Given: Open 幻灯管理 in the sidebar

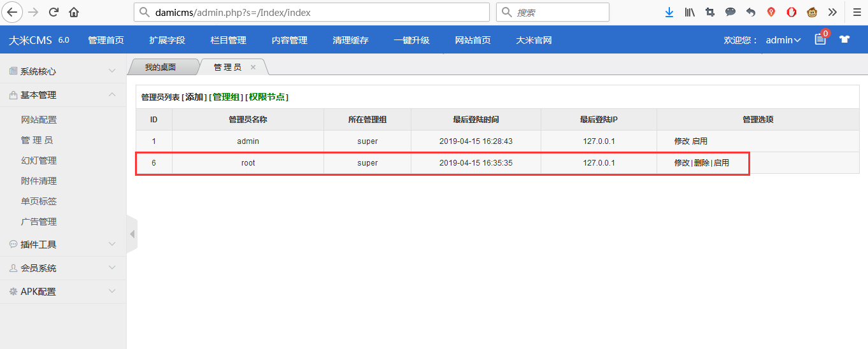Looking at the screenshot, I should (x=39, y=160).
